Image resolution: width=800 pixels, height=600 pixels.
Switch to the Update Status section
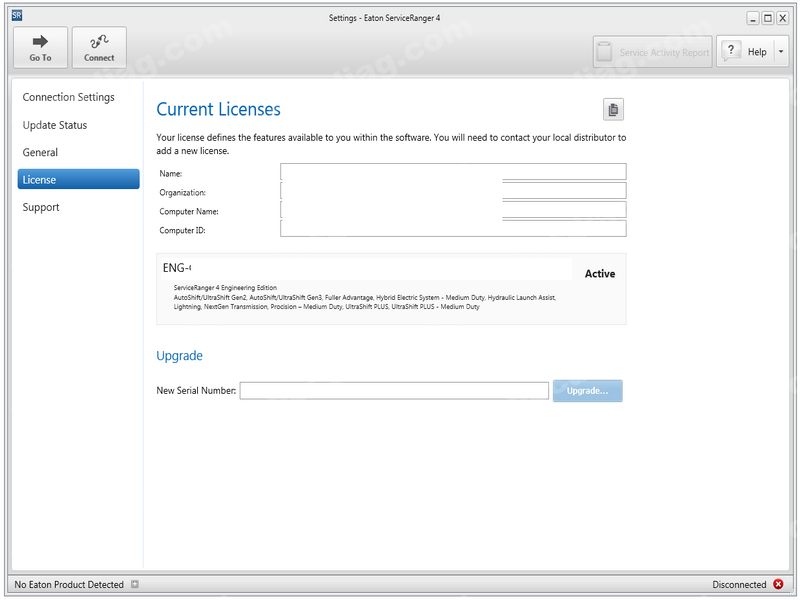point(55,125)
